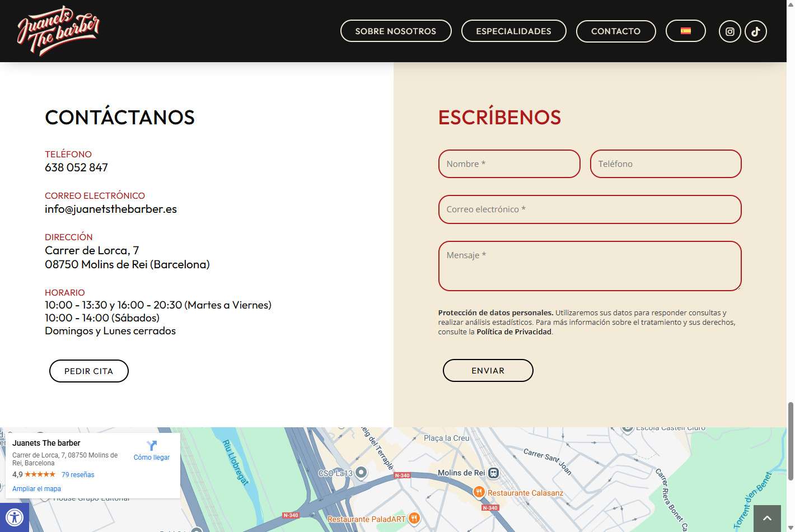Click the Restaurante Calasanz map pin

click(x=478, y=492)
